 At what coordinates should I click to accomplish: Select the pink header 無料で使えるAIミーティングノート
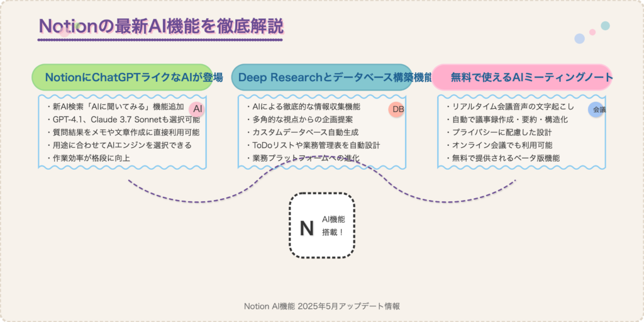point(522,77)
